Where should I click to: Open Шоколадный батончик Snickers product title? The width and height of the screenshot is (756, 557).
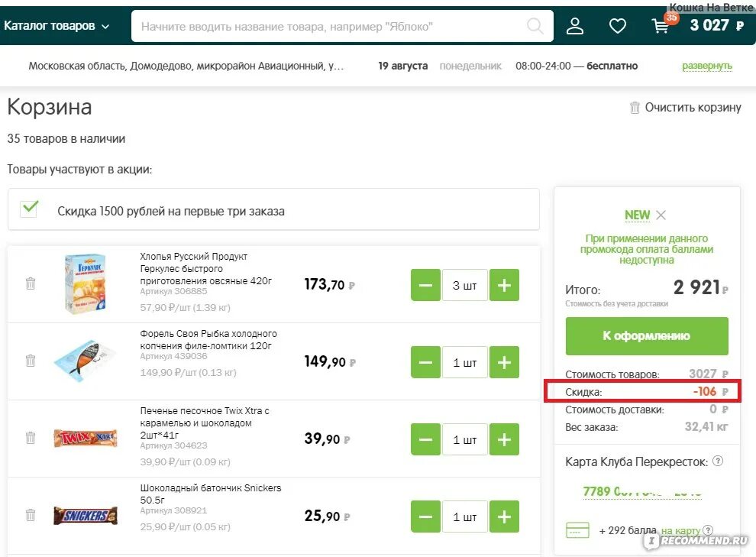pos(210,494)
